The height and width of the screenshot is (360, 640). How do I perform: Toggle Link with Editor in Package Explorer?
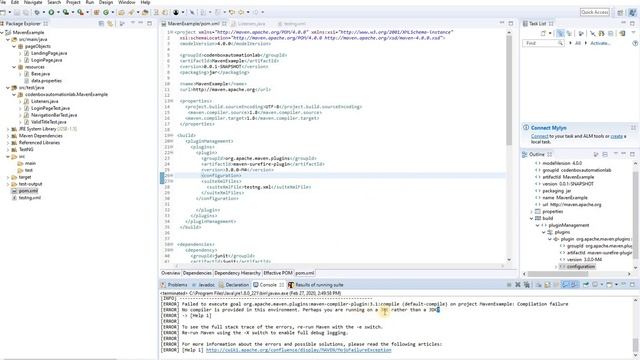[110, 24]
